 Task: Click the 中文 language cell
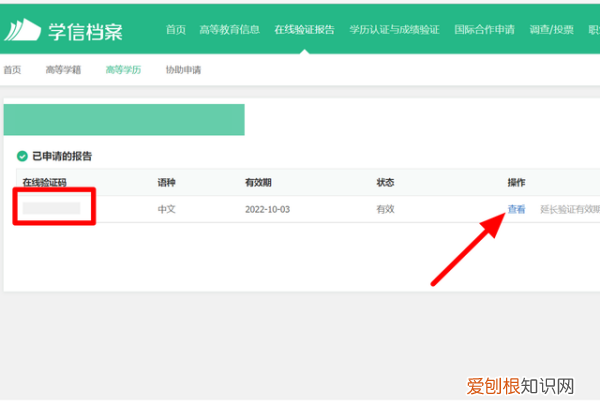(x=166, y=209)
